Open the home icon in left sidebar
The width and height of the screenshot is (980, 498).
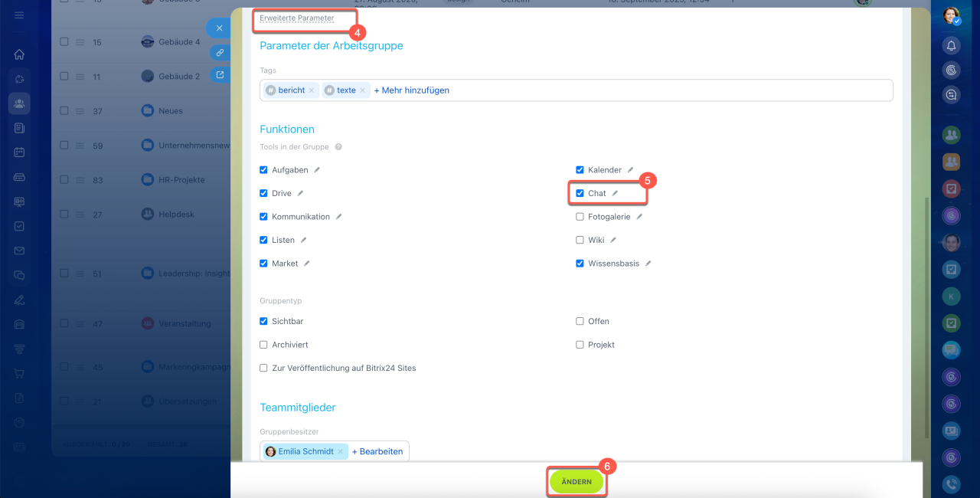click(x=19, y=54)
